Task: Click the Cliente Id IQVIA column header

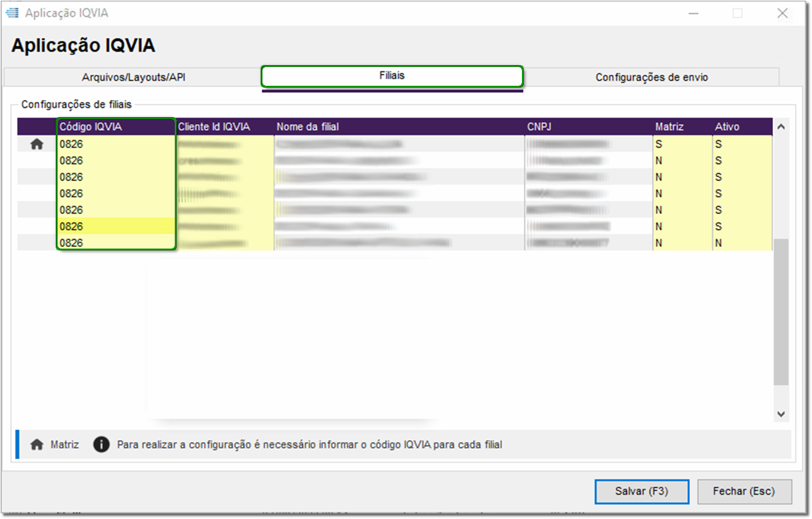Action: coord(224,126)
